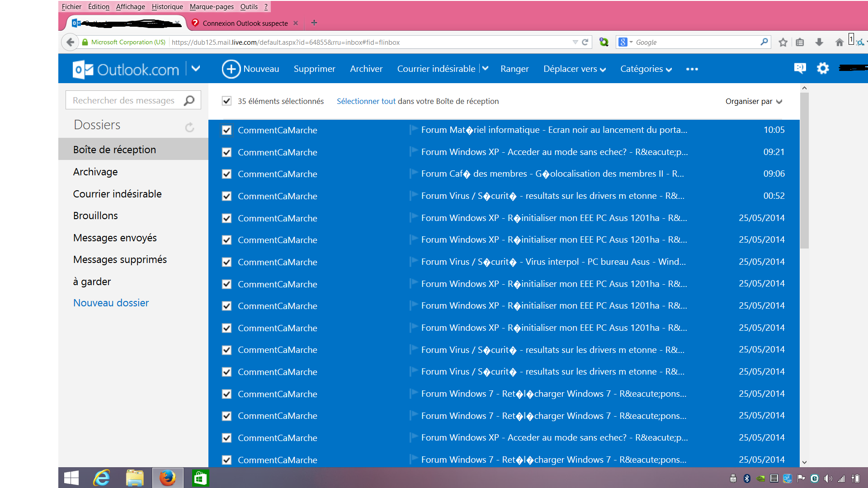
Task: Uncheck the Forum Café des membres message
Action: pyautogui.click(x=226, y=174)
